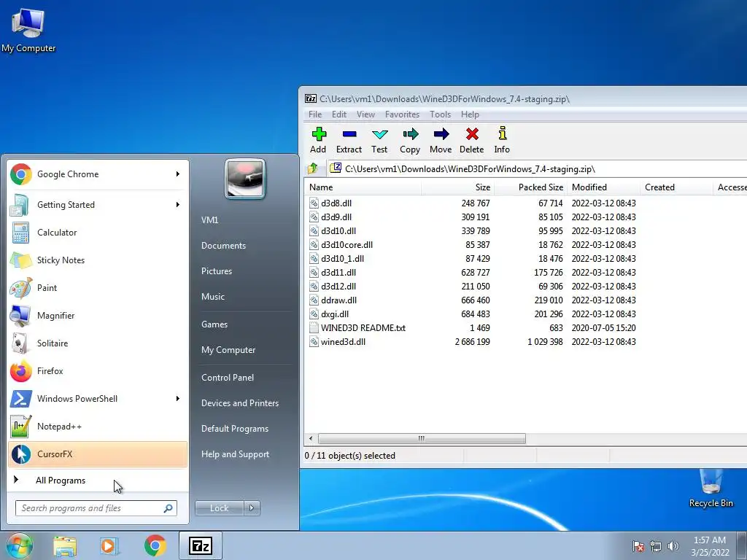Viewport: 747px width, 560px height.
Task: Click the user account picture in the Start menu
Action: 245,179
